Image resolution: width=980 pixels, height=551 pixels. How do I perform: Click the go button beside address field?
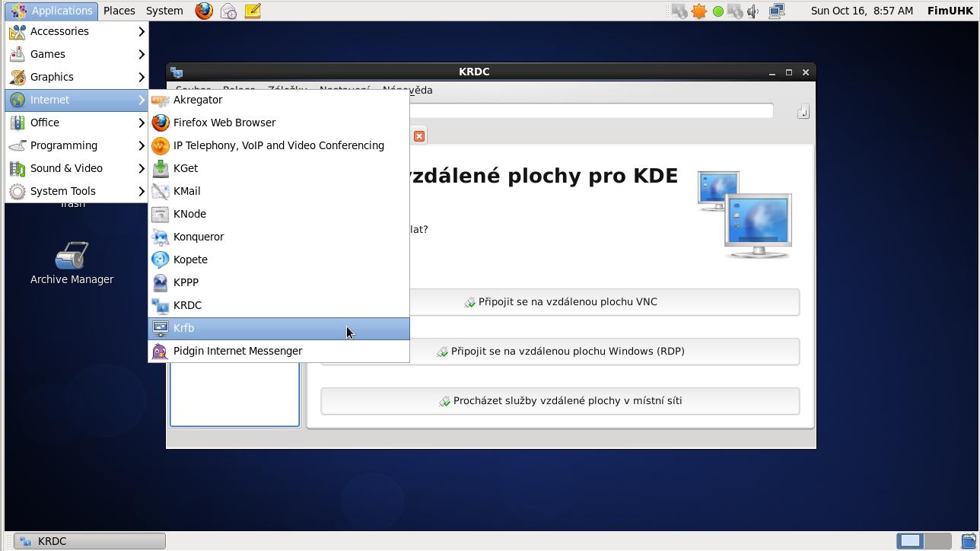(803, 112)
